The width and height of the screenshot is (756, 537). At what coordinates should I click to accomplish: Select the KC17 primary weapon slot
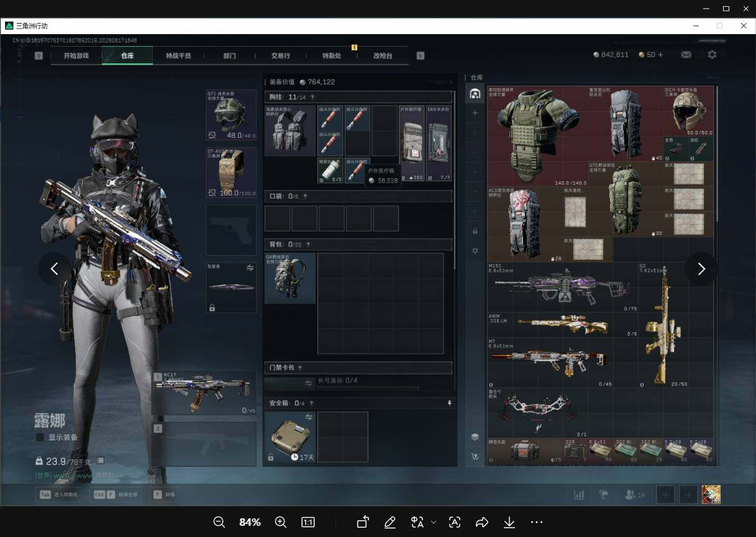point(204,393)
